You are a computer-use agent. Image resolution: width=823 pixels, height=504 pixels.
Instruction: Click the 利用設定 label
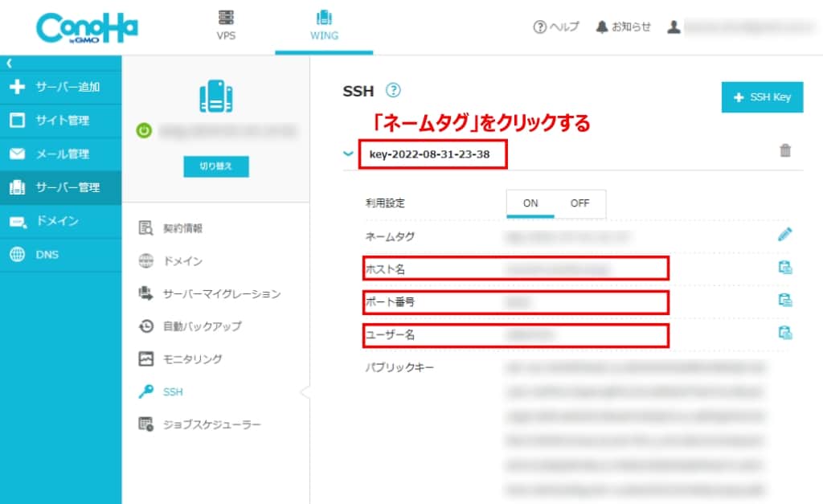385,203
